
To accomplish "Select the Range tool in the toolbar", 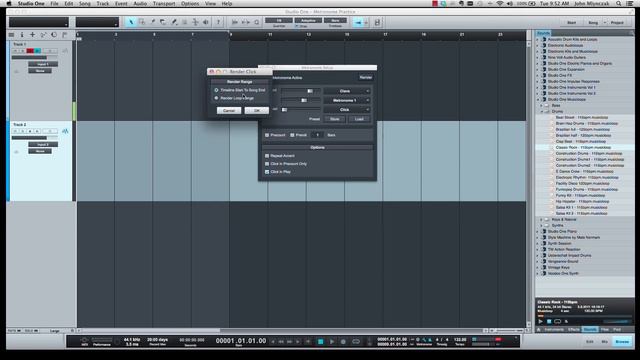I will coord(142,22).
